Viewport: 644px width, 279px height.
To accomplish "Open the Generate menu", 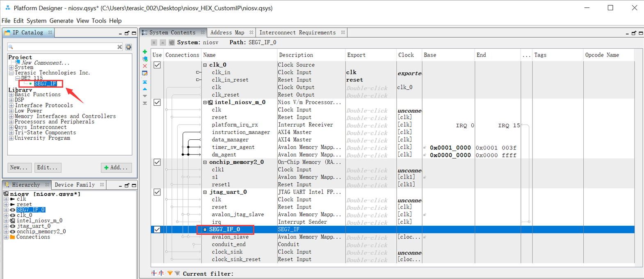I will pyautogui.click(x=61, y=20).
